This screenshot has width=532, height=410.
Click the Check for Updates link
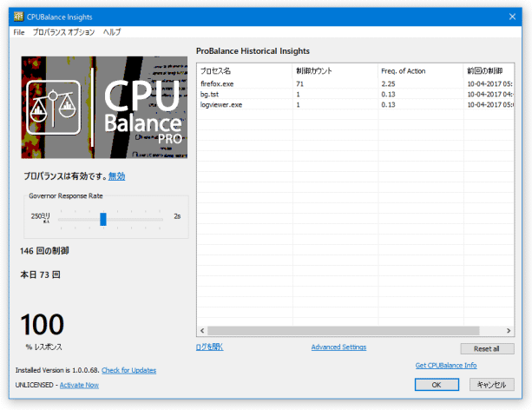coord(129,370)
